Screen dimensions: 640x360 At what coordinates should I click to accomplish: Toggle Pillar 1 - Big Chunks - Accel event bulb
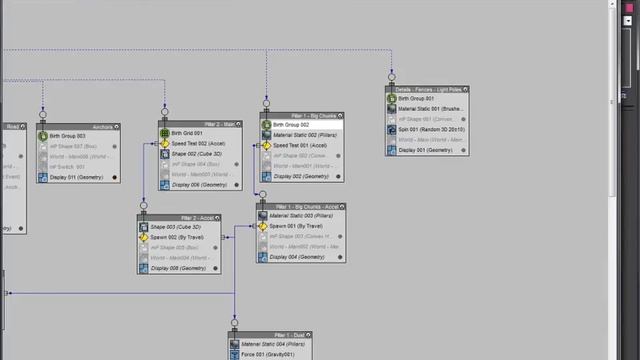tap(342, 207)
